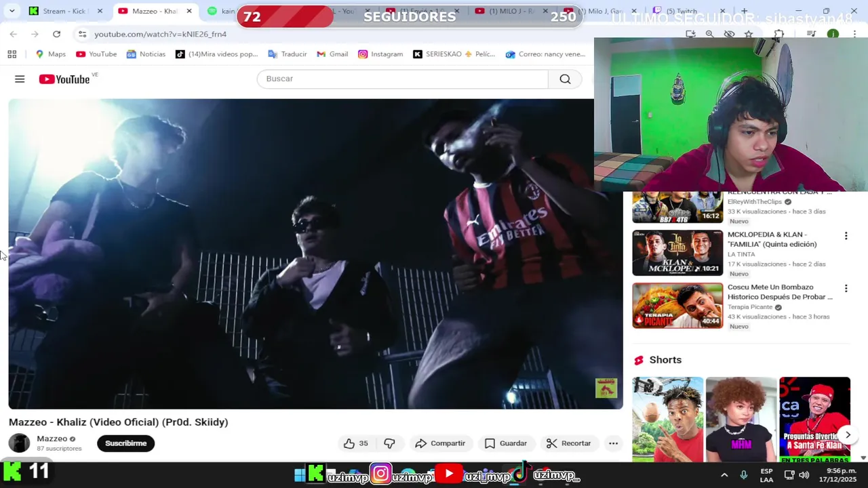
Task: Open 'Coscu Mete Un Bombazo' title
Action: tap(780, 292)
